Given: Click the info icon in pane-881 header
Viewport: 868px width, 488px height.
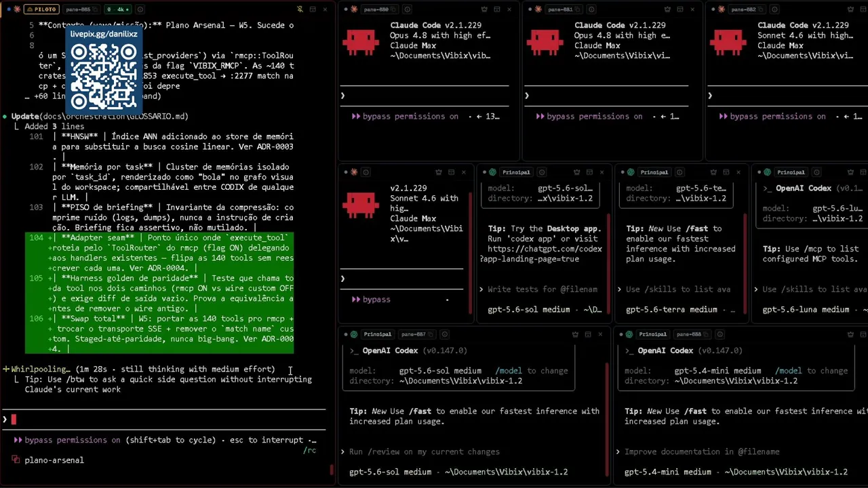Looking at the screenshot, I should pos(591,9).
